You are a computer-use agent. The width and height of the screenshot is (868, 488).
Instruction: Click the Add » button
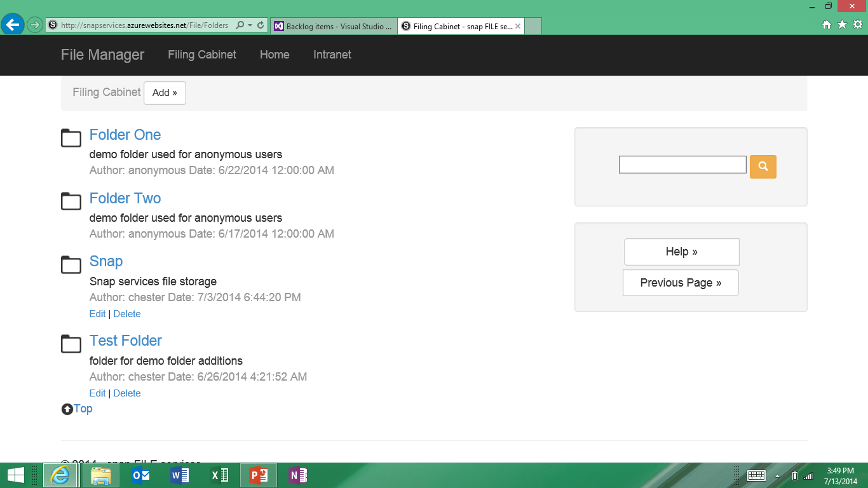[165, 93]
